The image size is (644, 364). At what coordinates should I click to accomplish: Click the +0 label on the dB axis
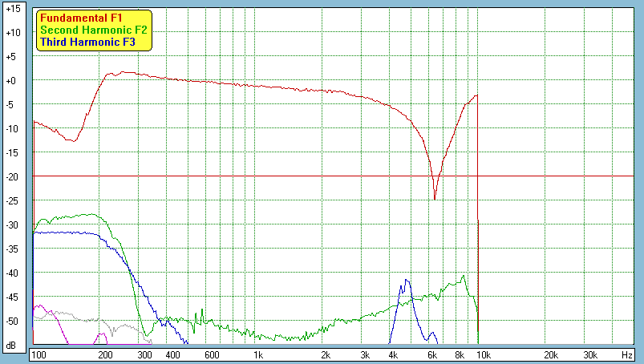13,80
